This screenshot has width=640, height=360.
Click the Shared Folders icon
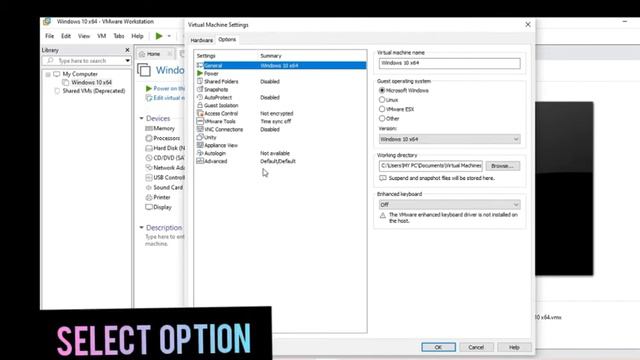[200, 81]
